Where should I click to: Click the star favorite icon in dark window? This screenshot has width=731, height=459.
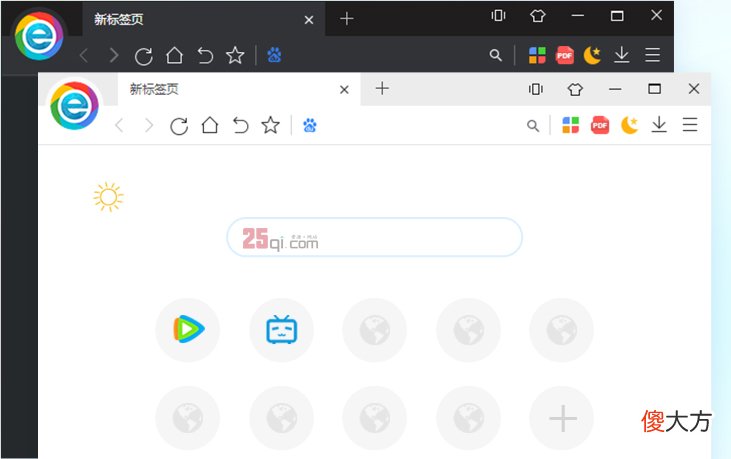click(235, 55)
